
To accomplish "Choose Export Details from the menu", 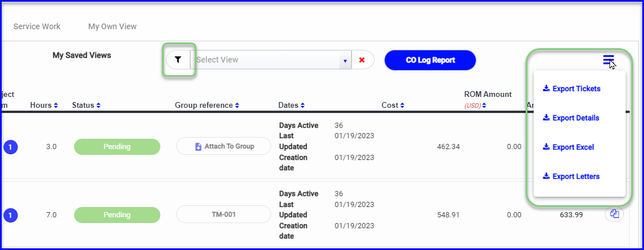I will pyautogui.click(x=571, y=118).
